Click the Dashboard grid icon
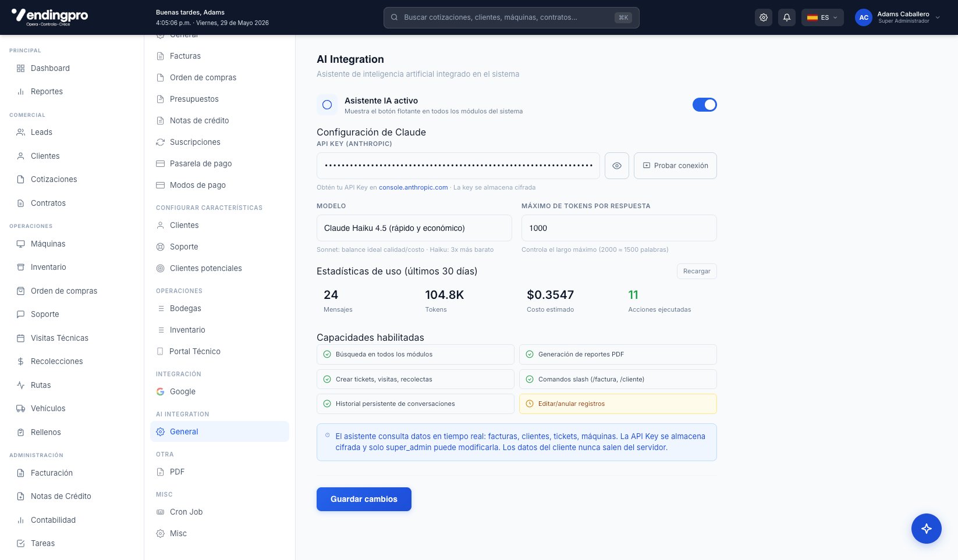958x560 pixels. coord(20,68)
